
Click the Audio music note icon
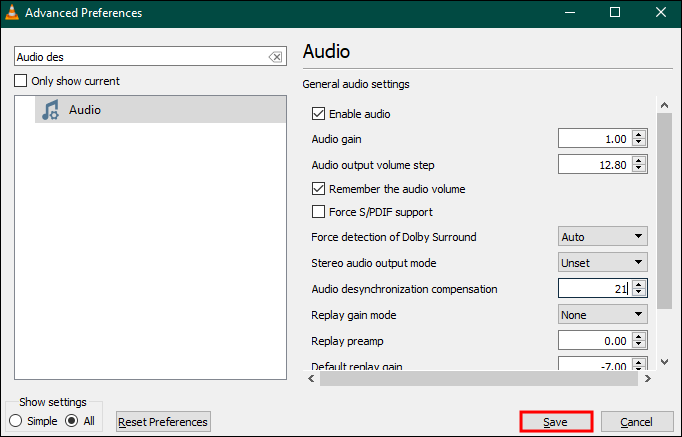click(50, 110)
